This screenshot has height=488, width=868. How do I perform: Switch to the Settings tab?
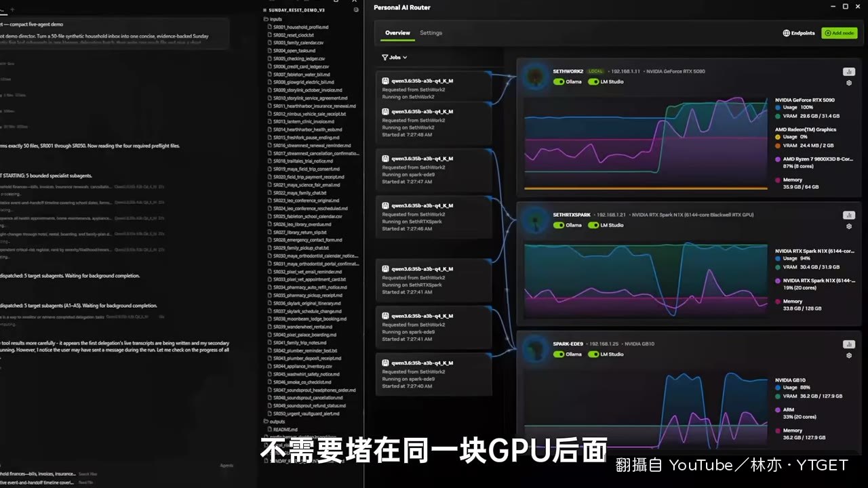(431, 33)
